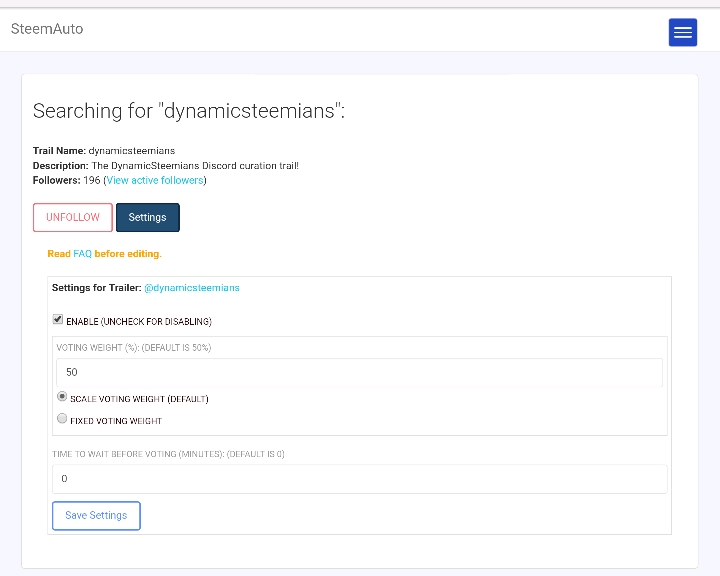The height and width of the screenshot is (576, 720).
Task: Select the 'Settings for Trailer:' label
Action: 96,288
